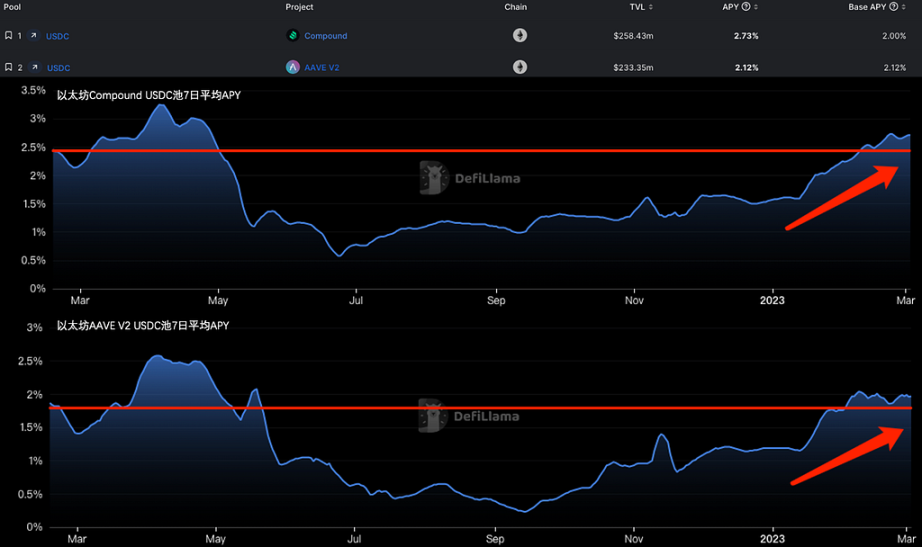Screen dimensions: 922x547
Task: Show Base APY column help tooltip icon
Action: [x=893, y=6]
